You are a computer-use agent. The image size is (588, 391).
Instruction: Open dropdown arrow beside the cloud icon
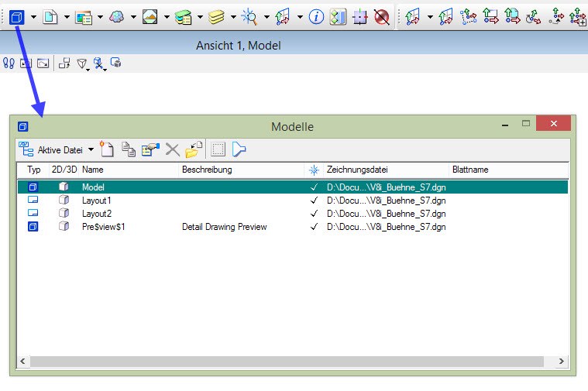pyautogui.click(x=133, y=17)
